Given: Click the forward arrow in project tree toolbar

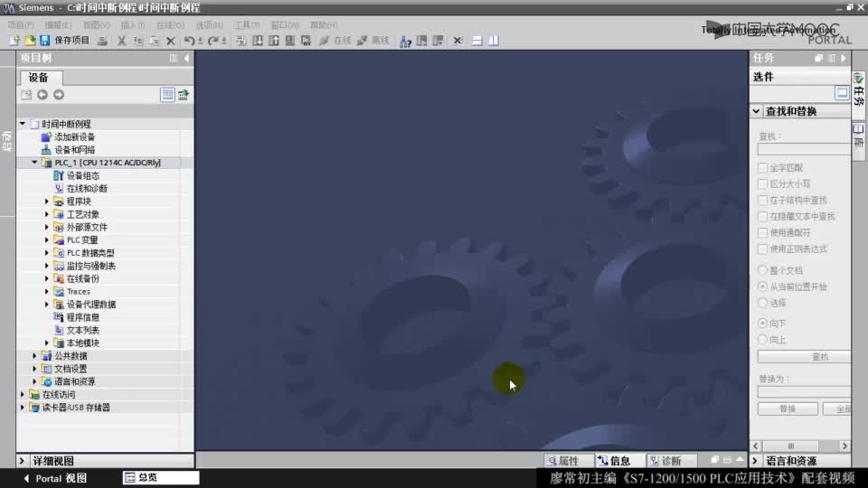Looking at the screenshot, I should pos(59,95).
